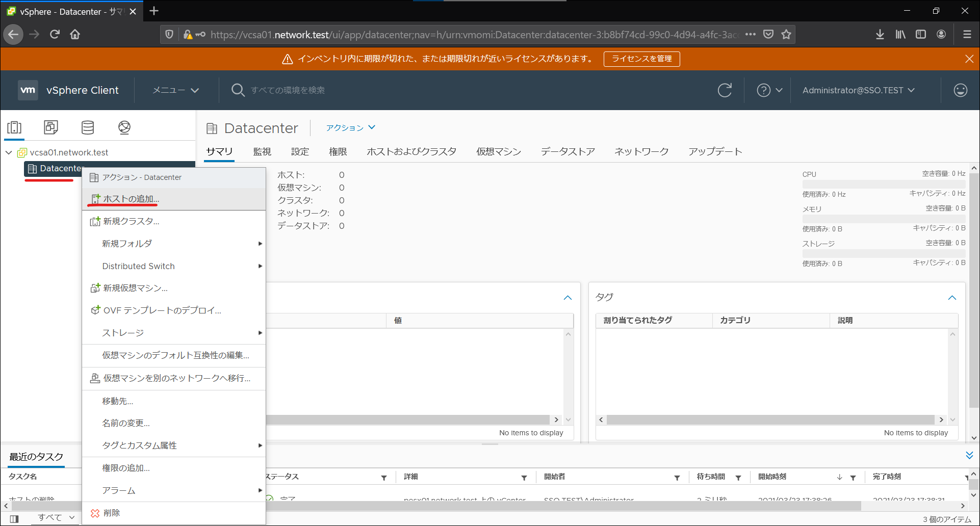
Task: Switch to the ネットワーク tab
Action: coord(641,151)
